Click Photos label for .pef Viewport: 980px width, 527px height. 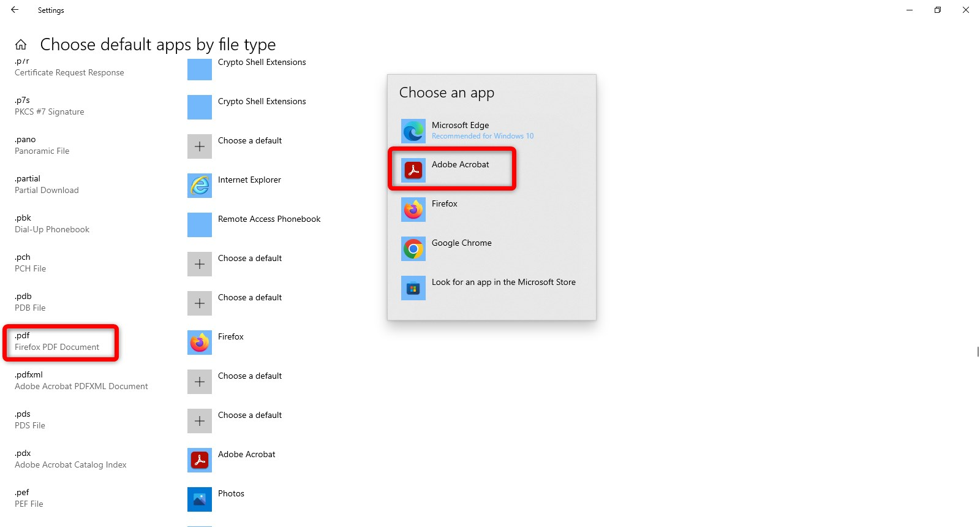click(231, 493)
